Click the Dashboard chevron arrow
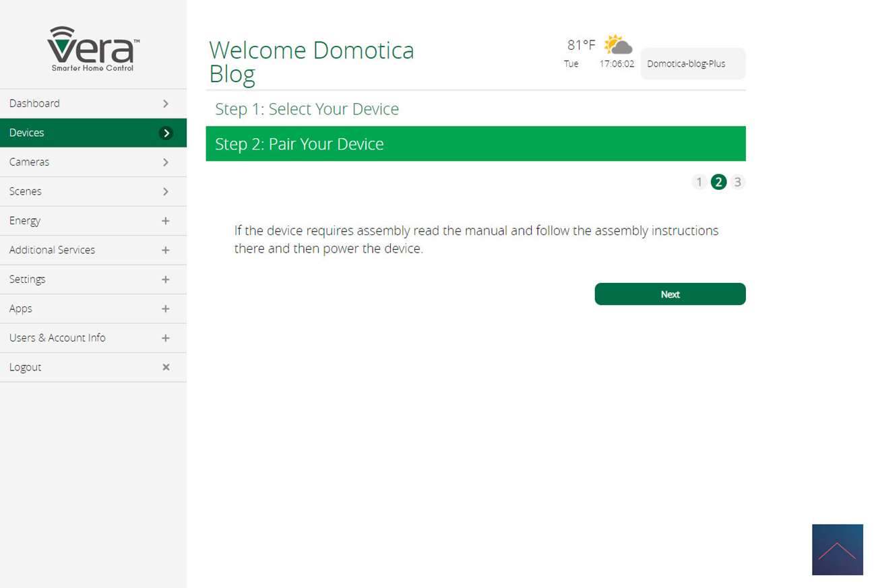This screenshot has height=588, width=876. click(x=166, y=104)
